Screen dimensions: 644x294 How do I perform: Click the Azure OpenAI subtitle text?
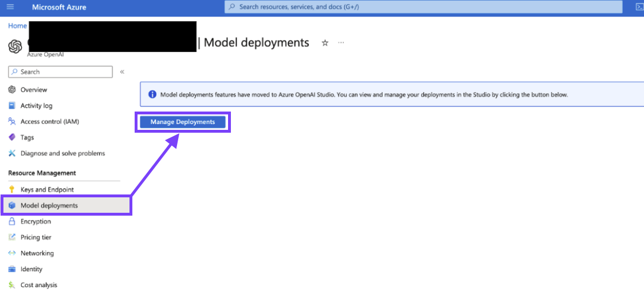coord(45,54)
